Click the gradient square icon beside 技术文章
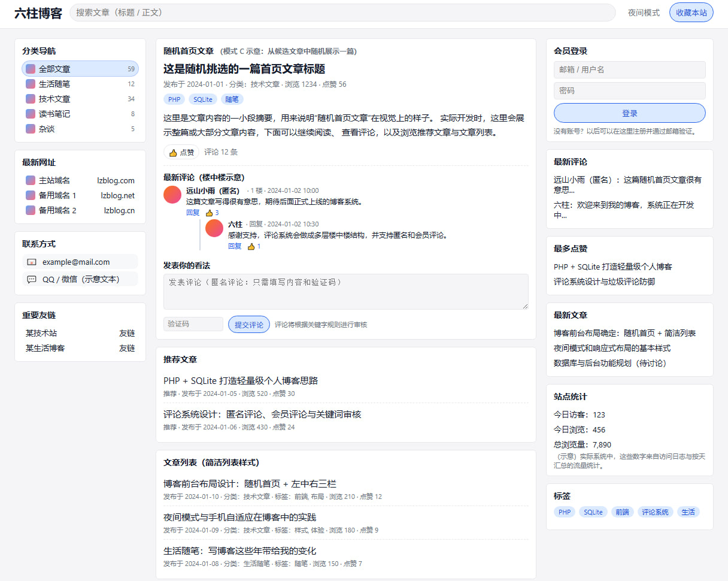The width and height of the screenshot is (728, 581). [31, 98]
